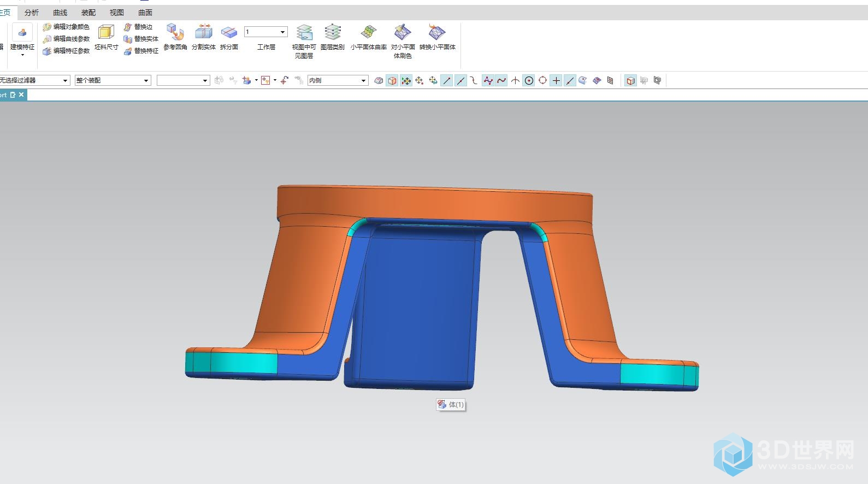Switch to the 曲线 ribbon tab

click(x=60, y=13)
